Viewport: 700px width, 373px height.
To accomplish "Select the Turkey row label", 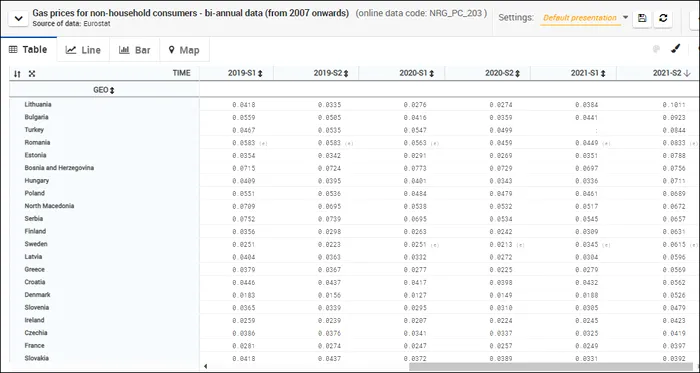I will (x=34, y=130).
